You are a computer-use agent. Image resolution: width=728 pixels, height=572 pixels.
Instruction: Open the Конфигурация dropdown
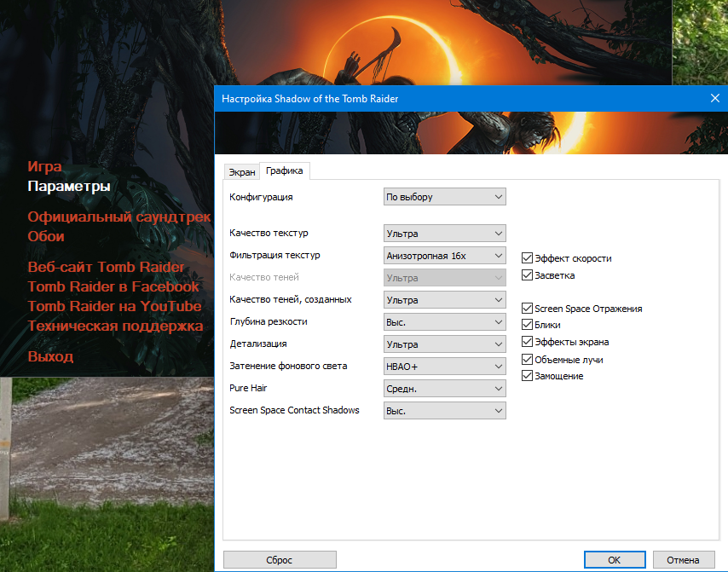(x=444, y=197)
